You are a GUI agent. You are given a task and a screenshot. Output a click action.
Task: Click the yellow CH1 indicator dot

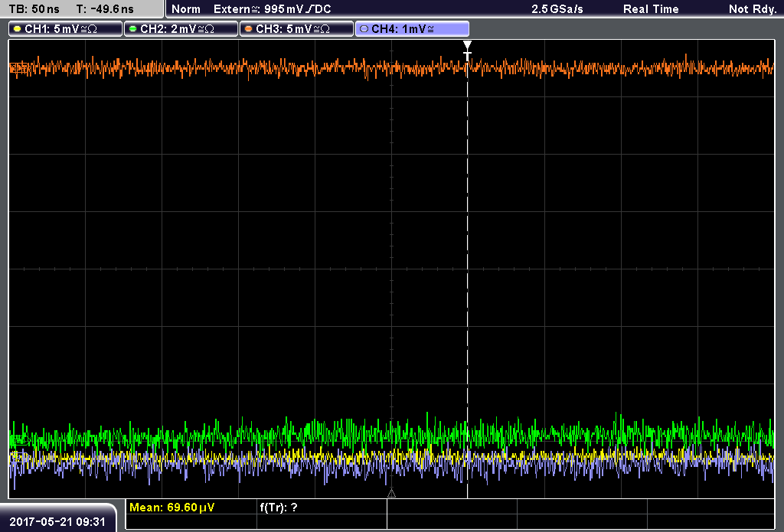(x=18, y=29)
